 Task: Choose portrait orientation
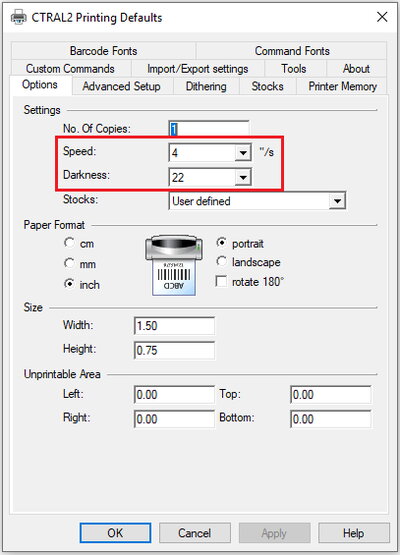(221, 242)
